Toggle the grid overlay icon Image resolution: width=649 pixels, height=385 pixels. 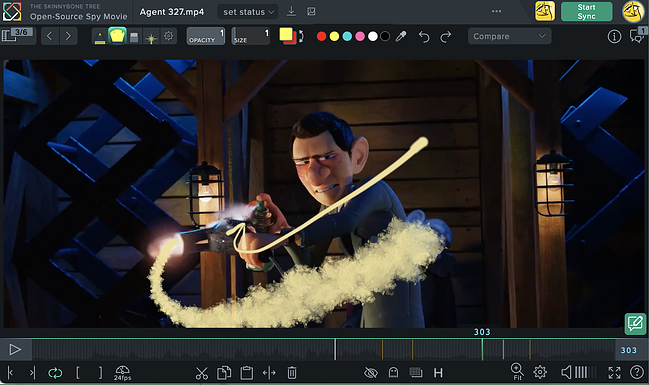pyautogui.click(x=416, y=373)
